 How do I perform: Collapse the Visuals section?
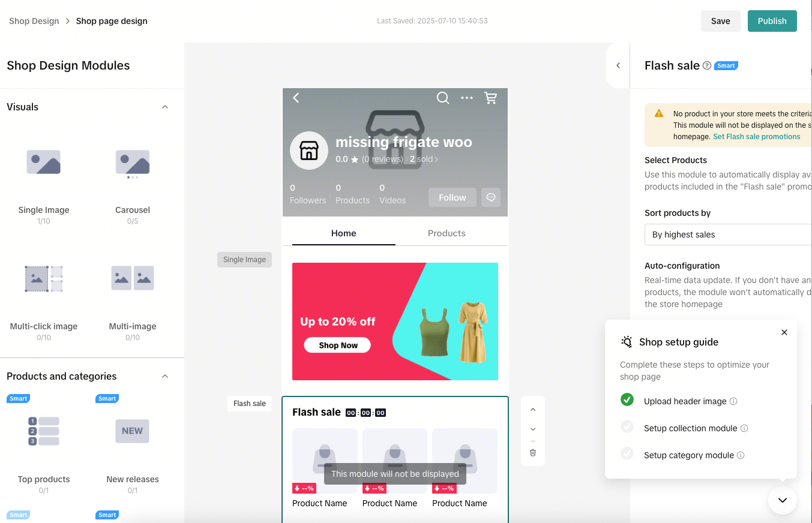pos(165,107)
